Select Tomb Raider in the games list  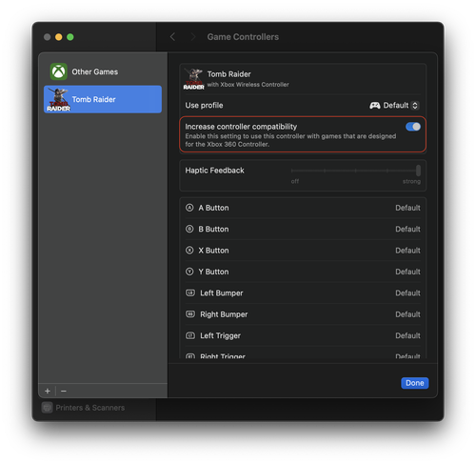pyautogui.click(x=103, y=99)
